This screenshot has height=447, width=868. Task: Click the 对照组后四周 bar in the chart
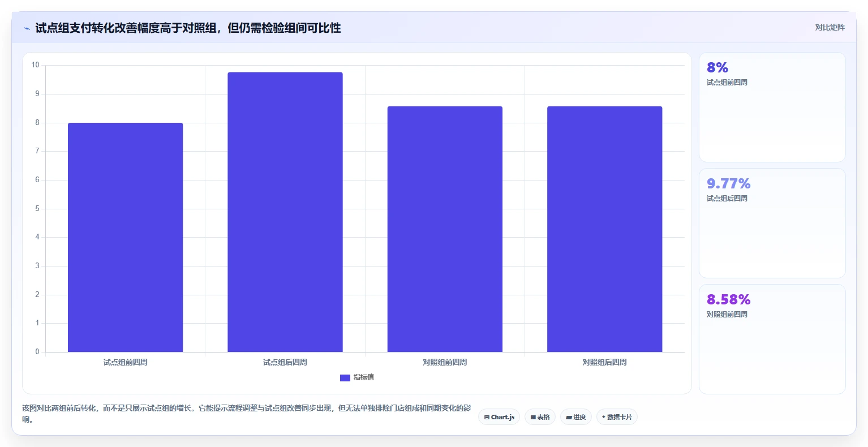[x=604, y=229]
